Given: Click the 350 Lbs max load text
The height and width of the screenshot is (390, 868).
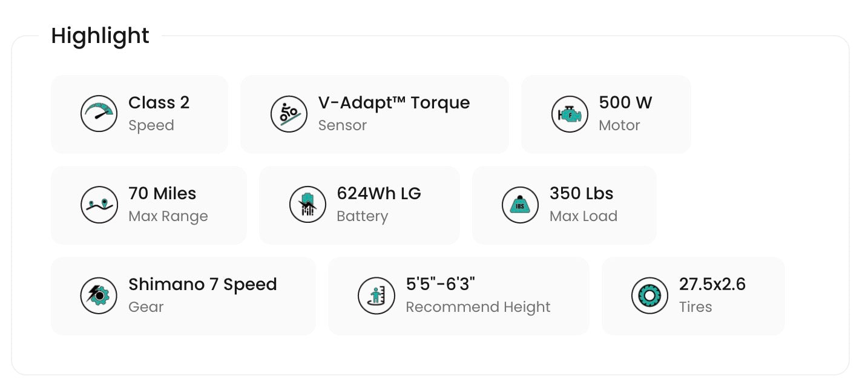Looking at the screenshot, I should [x=581, y=194].
